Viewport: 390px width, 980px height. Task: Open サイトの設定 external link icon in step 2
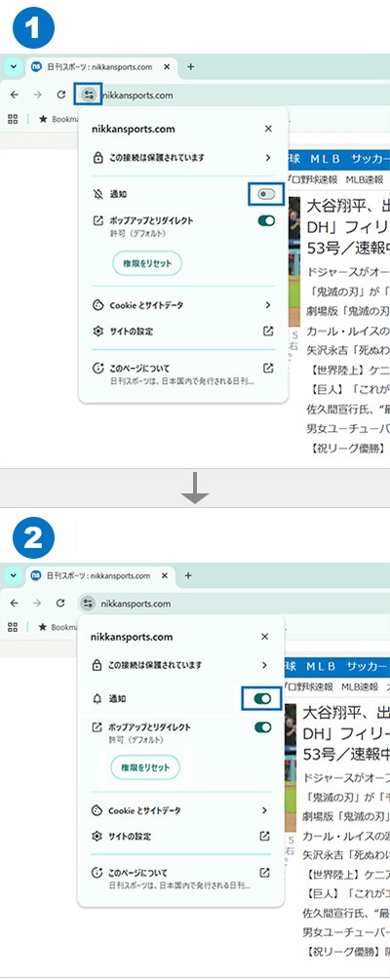pos(264,837)
